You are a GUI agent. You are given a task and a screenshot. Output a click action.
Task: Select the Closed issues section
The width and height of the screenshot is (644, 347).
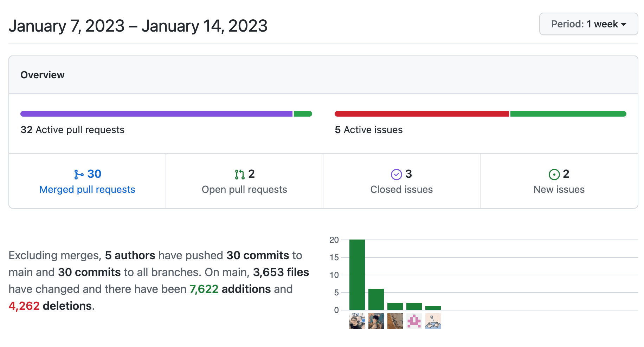[x=401, y=189]
